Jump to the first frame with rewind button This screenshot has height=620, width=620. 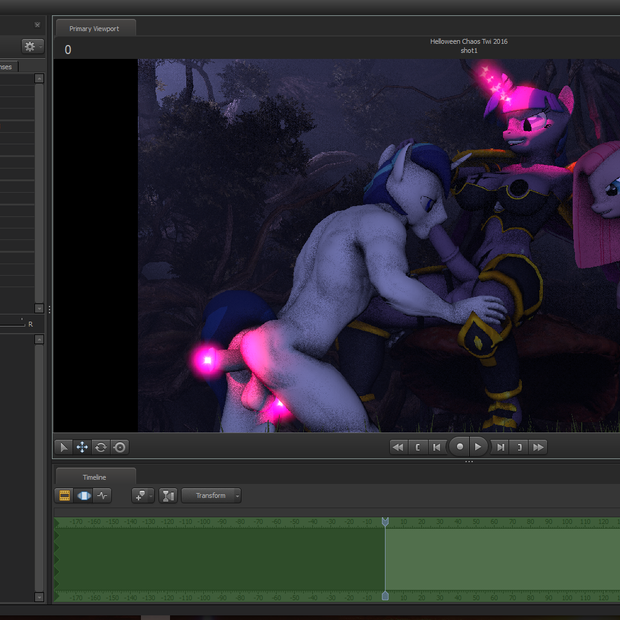397,447
